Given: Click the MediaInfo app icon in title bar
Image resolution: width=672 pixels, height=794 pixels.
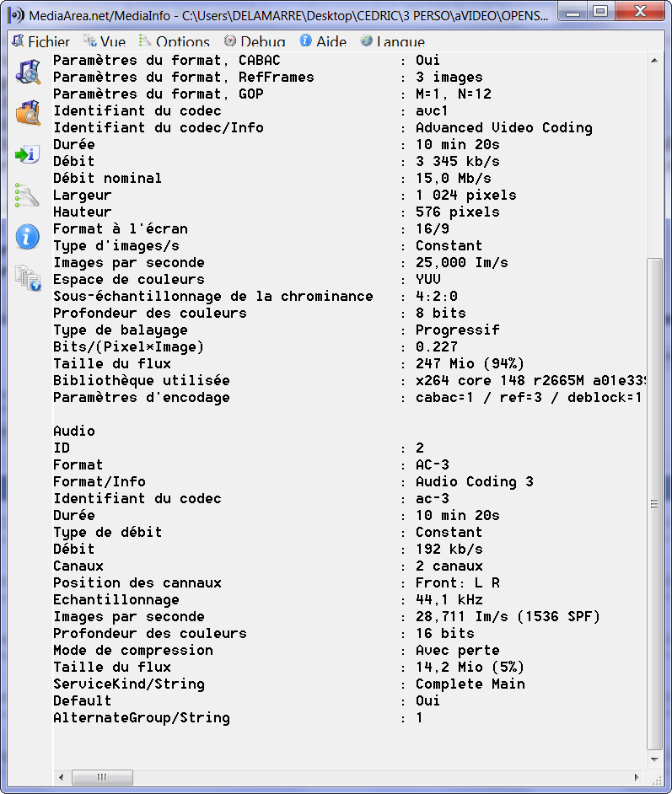Looking at the screenshot, I should (x=15, y=15).
